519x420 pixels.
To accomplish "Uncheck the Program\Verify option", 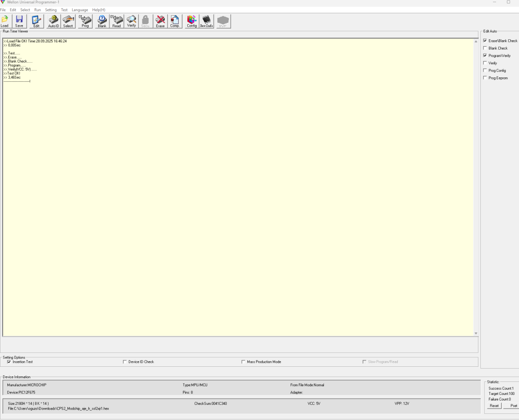I will point(485,55).
